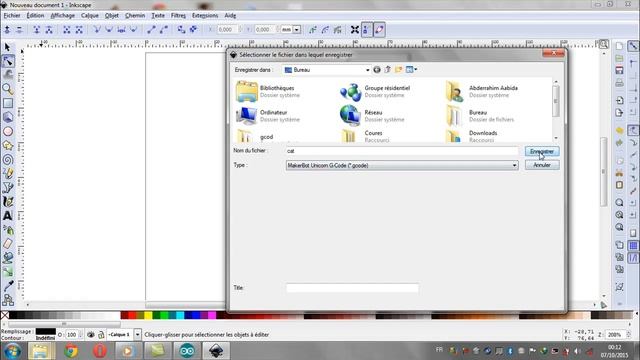640x360 pixels.
Task: Click the Back navigation icon in dialog
Action: tap(377, 70)
